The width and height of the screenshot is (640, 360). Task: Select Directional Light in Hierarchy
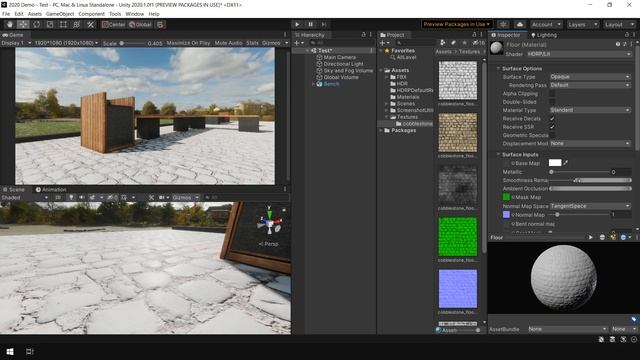point(343,64)
